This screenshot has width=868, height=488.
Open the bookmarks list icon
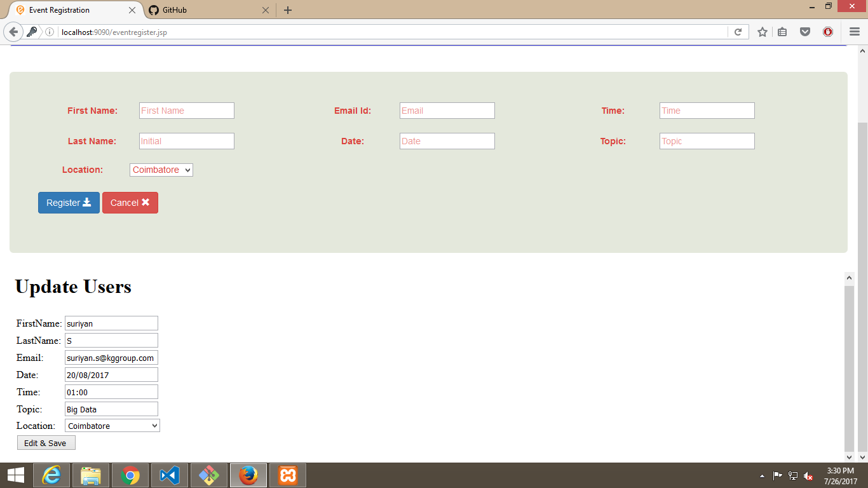(782, 32)
